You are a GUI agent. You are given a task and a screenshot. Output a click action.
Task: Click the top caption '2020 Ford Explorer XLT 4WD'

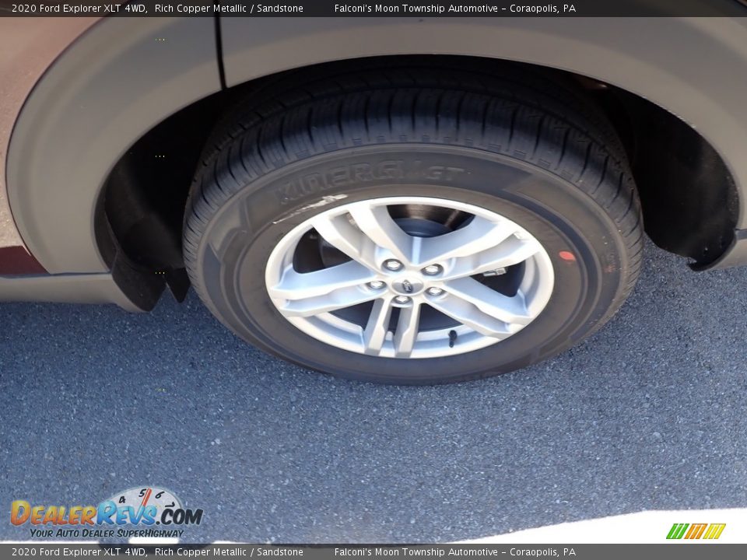pyautogui.click(x=79, y=9)
